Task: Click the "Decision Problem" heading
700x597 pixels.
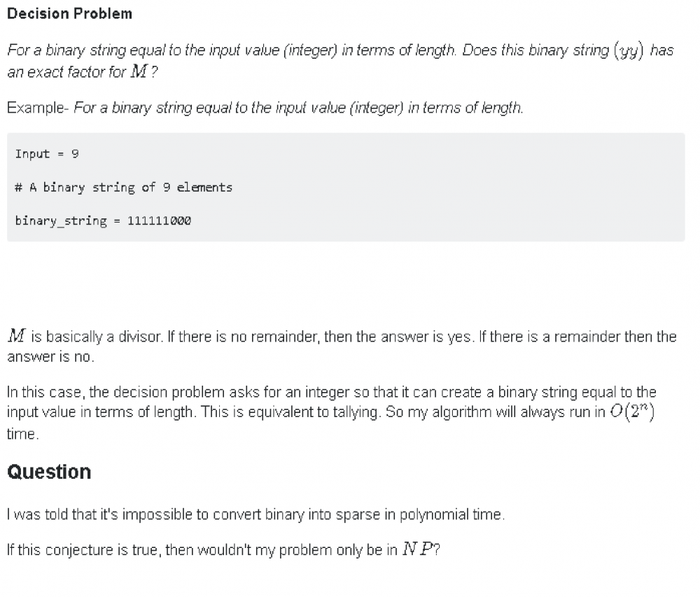Action: pos(69,13)
